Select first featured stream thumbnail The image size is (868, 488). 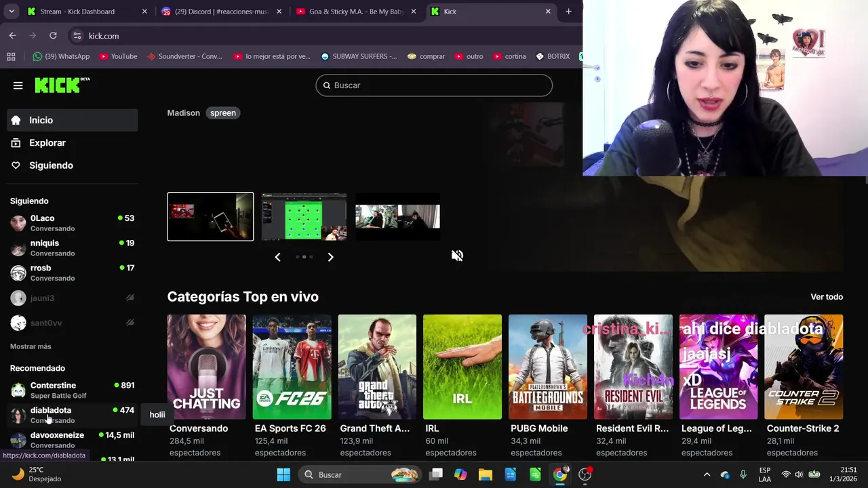[x=210, y=217]
